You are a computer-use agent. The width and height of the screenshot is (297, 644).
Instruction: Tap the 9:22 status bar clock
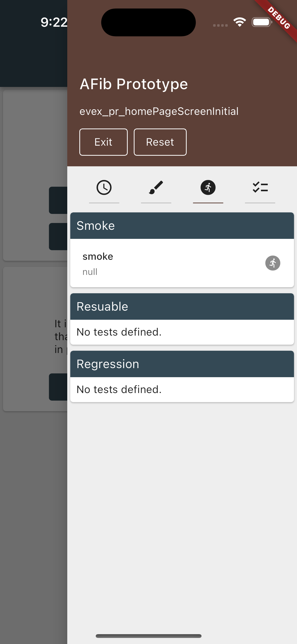click(x=54, y=22)
